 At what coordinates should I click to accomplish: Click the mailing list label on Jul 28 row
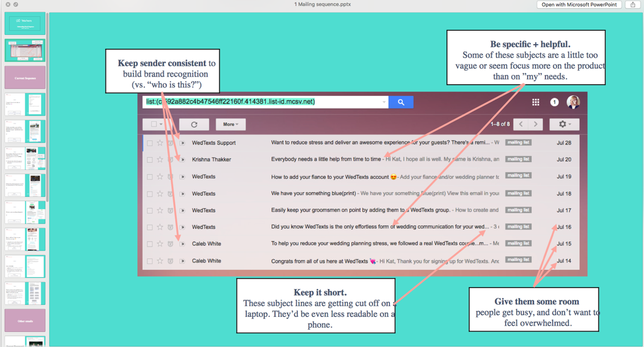point(518,142)
